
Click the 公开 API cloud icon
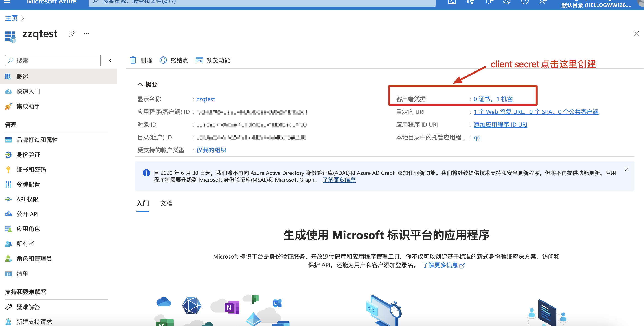[8, 214]
